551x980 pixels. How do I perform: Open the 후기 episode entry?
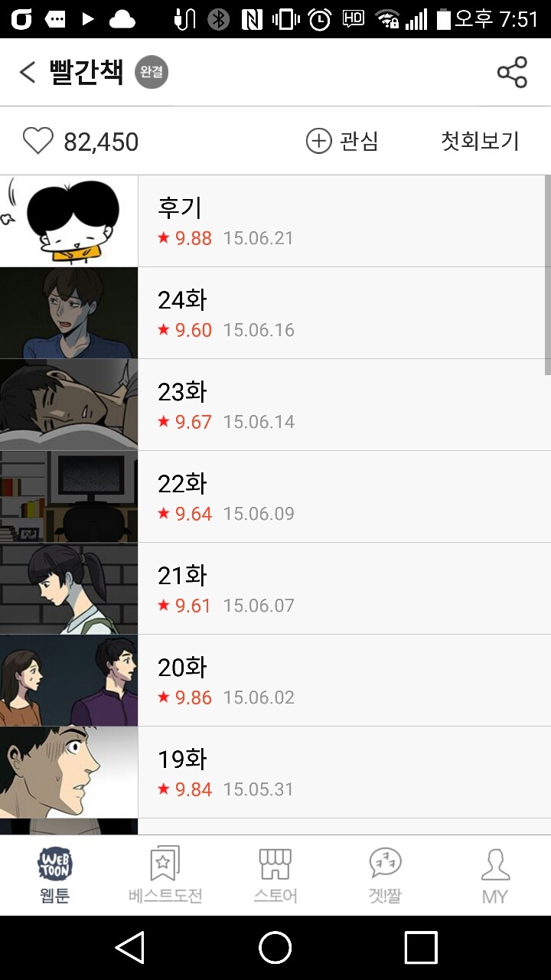tap(275, 221)
